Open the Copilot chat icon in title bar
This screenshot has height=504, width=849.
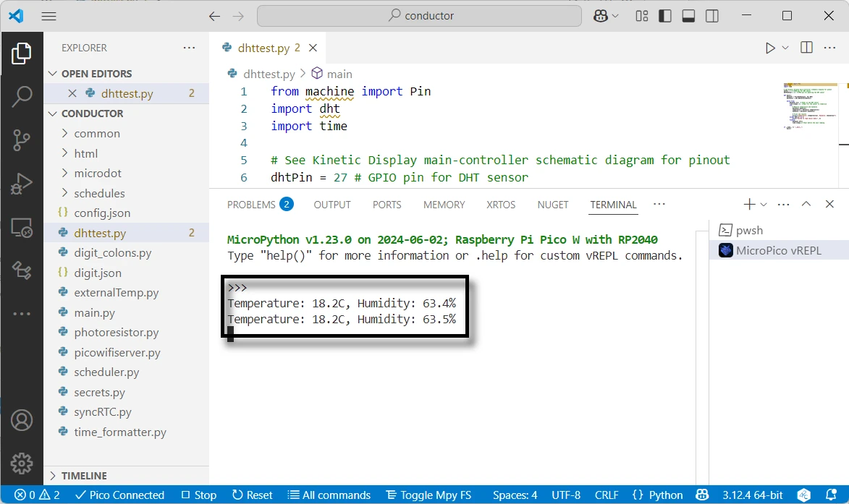pos(601,16)
